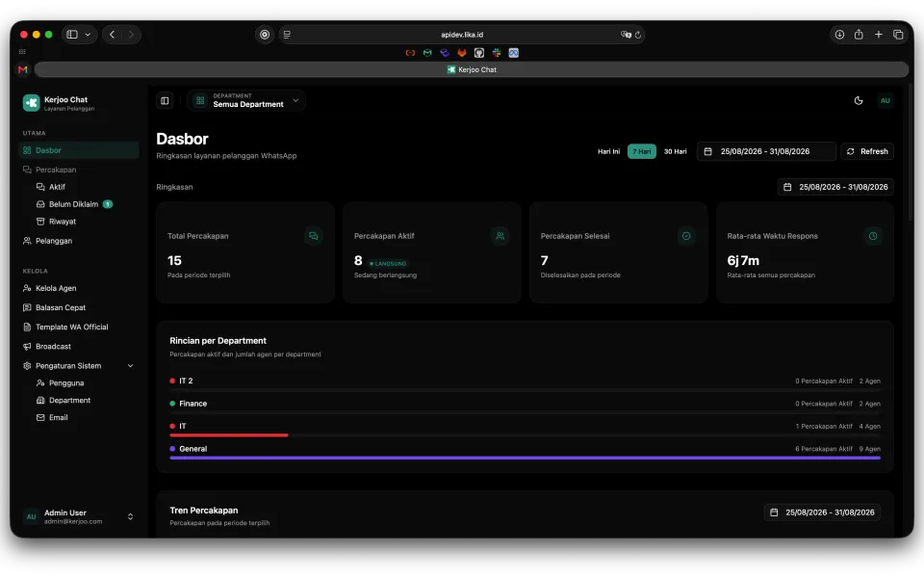Click the General department progress bar
Viewport: 924px width, 578px height.
click(525, 458)
